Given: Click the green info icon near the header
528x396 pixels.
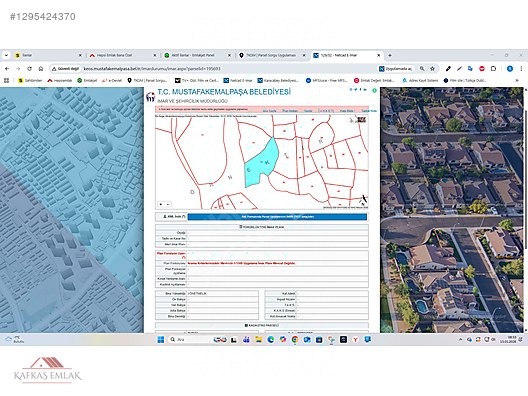Looking at the screenshot, I should point(374,90).
